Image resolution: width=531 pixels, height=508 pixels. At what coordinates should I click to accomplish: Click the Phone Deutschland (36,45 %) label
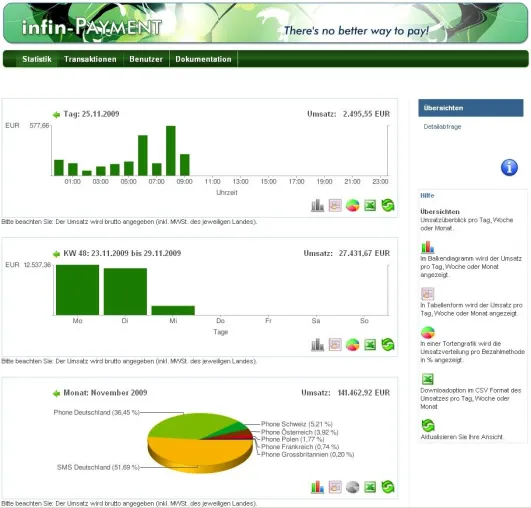[x=97, y=412]
